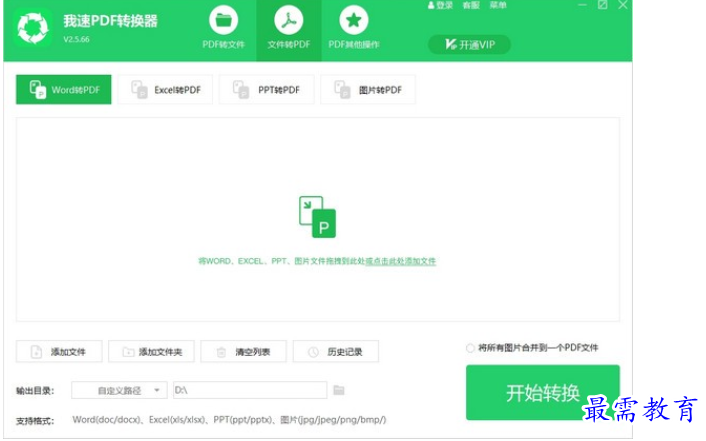This screenshot has height=441, width=706.
Task: Click the browse folder icon beside output path
Action: coord(339,390)
